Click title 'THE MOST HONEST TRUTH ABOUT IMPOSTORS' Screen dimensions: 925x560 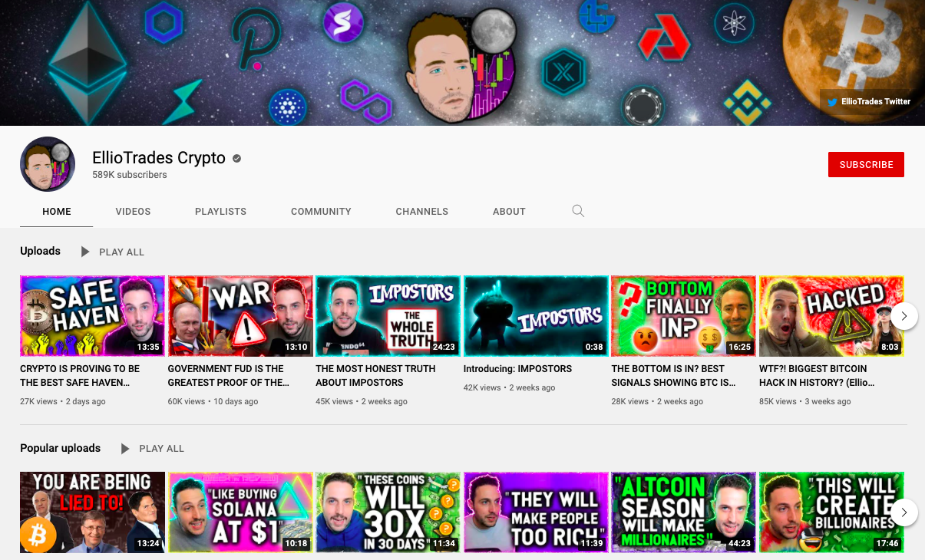pyautogui.click(x=375, y=375)
